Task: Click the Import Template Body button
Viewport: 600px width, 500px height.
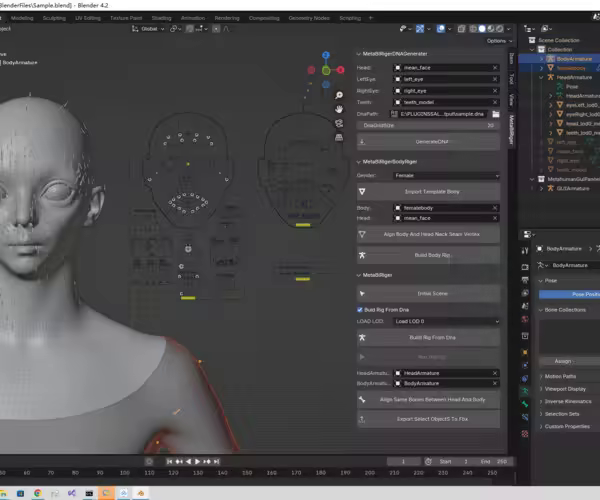Action: pos(430,189)
